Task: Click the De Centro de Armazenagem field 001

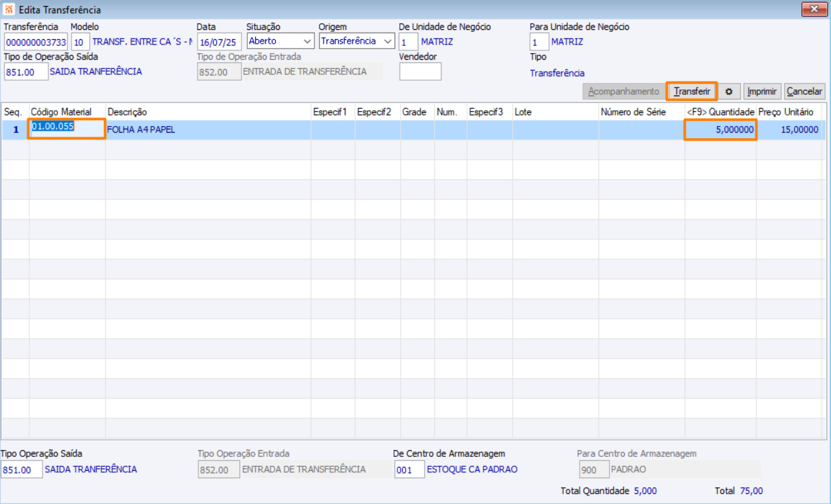Action: tap(409, 470)
